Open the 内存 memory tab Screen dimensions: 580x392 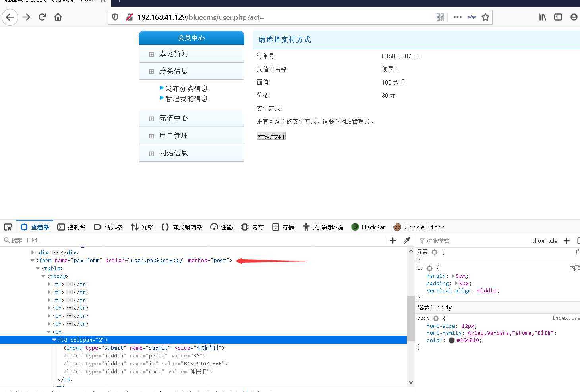click(x=253, y=227)
